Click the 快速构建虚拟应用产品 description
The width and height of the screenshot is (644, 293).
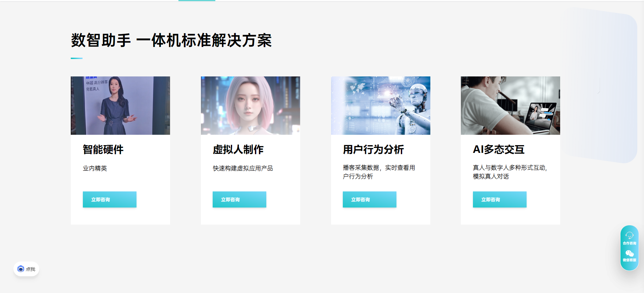coord(243,168)
